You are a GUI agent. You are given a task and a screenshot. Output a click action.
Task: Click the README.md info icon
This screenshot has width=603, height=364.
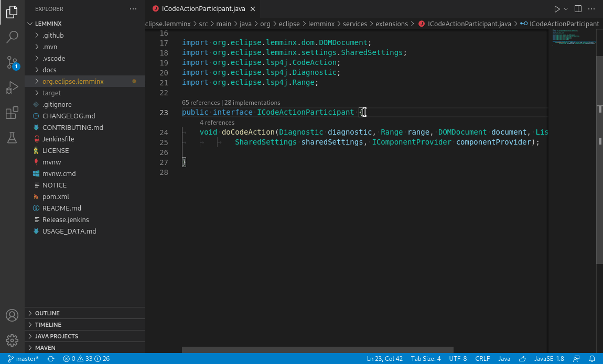[x=36, y=208]
